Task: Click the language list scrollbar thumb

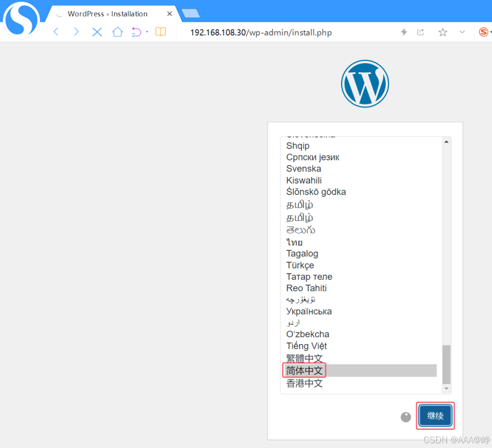Action: tap(446, 364)
